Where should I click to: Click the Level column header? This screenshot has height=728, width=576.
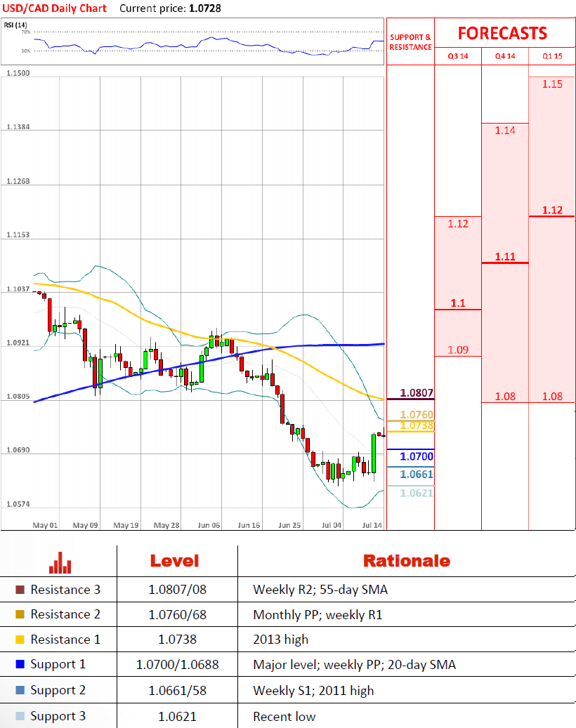tap(175, 561)
